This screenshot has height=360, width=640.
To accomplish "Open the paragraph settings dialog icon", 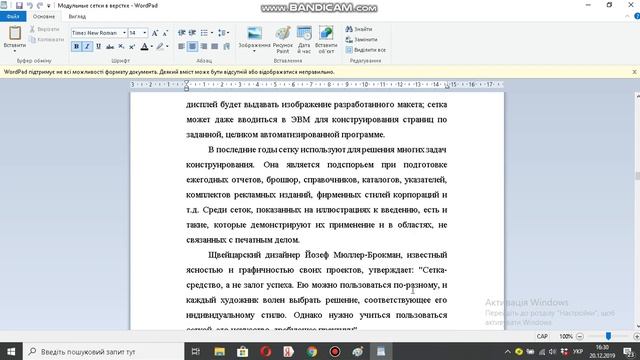I will pos(227,47).
